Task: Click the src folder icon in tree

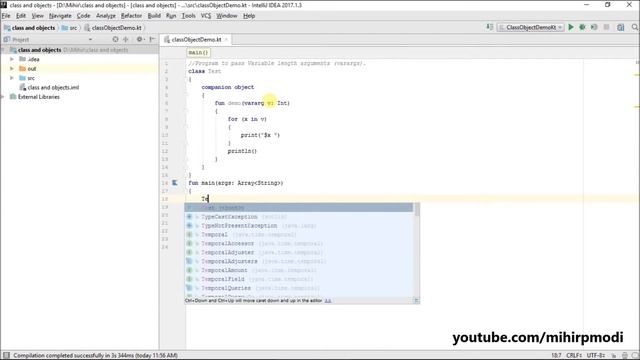Action: (22, 78)
